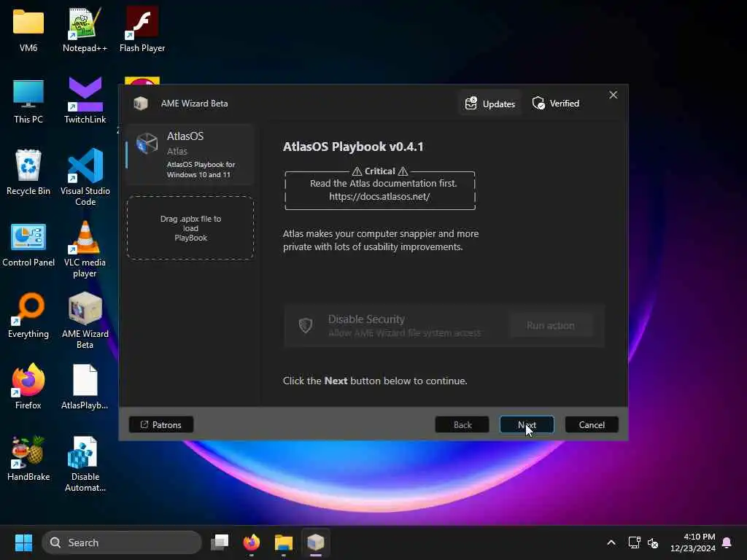The height and width of the screenshot is (560, 747).
Task: Click the AME Wizard cube logo in title bar
Action: [x=141, y=104]
